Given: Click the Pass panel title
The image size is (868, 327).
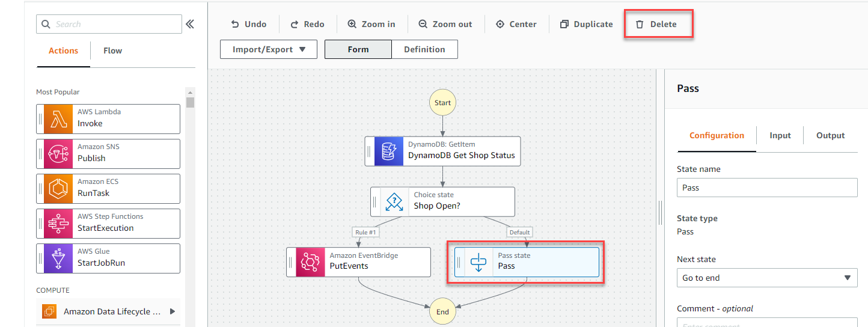Looking at the screenshot, I should click(688, 88).
